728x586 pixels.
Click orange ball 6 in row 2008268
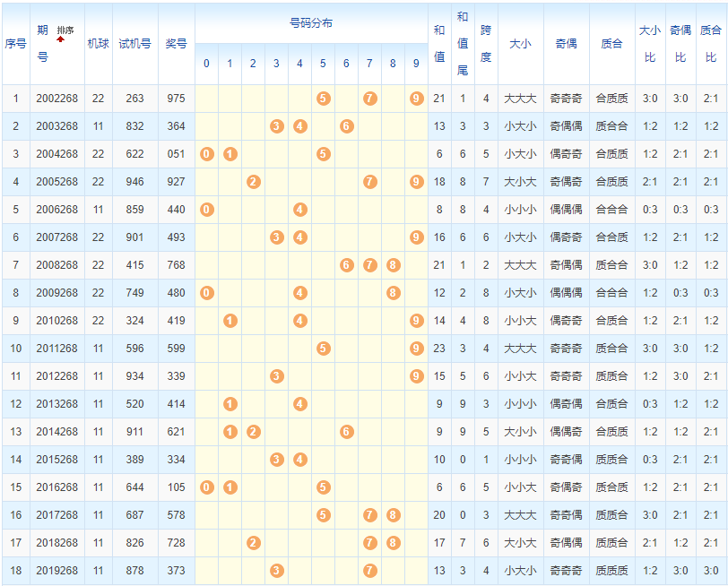click(346, 265)
